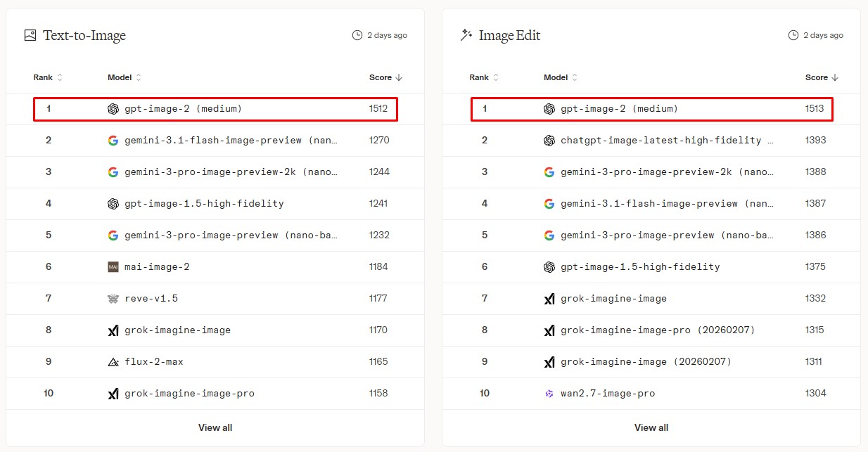Click the OpenAI logo beside gpt-image-1.5-high-fidelity in Text-to-Image

113,204
